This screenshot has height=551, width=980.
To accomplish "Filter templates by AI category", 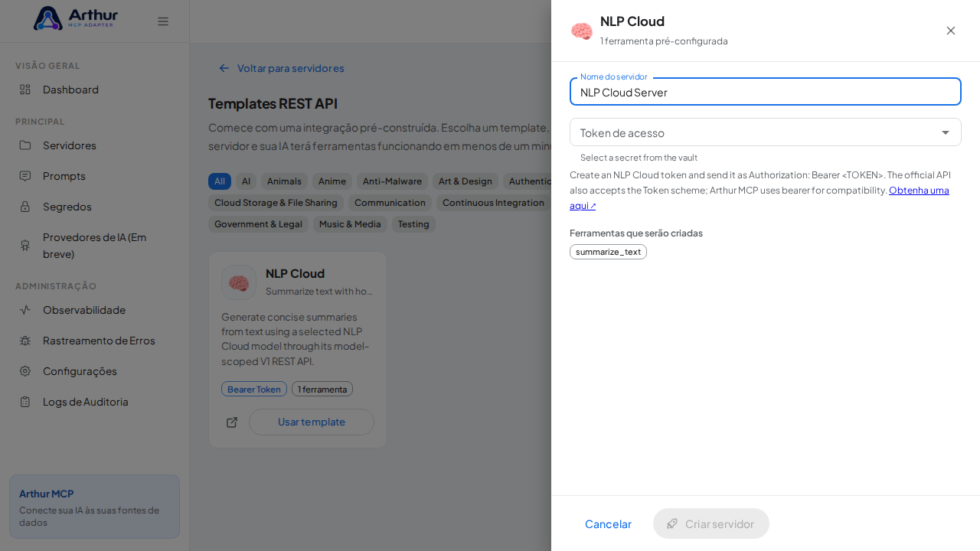I will point(246,181).
